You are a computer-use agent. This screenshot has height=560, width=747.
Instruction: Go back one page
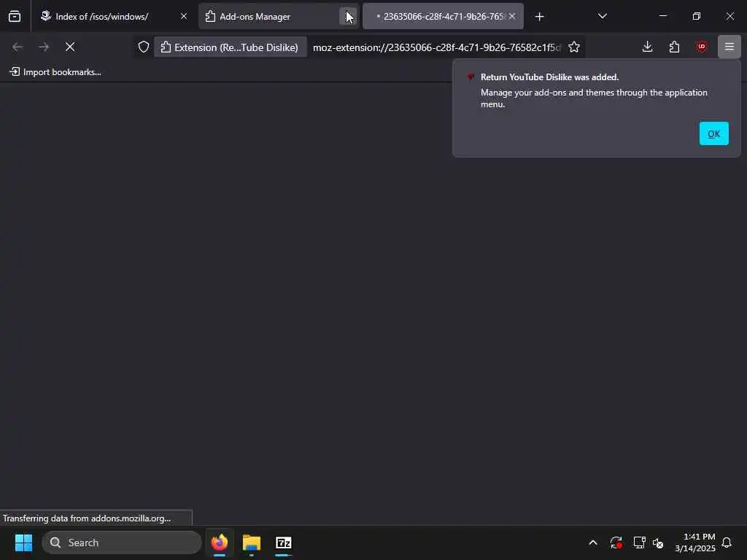[x=18, y=47]
